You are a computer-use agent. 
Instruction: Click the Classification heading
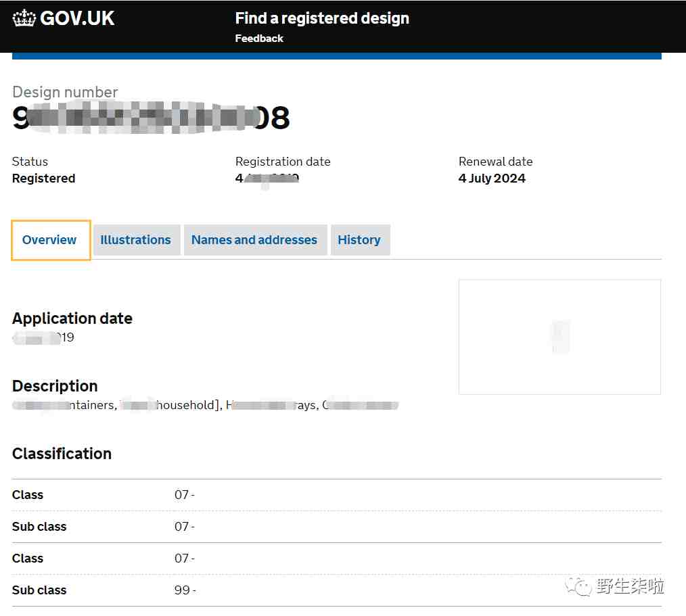(62, 454)
